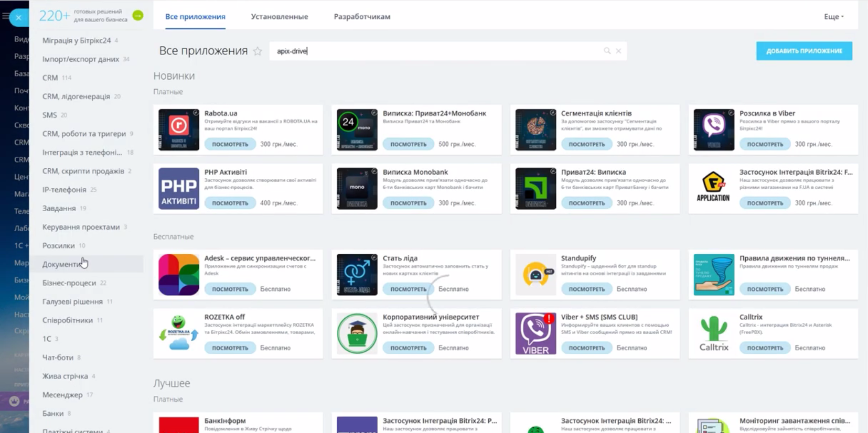Click ПОСМОТРЕТЬ for Виписка Monobank
Viewport: 868px width, 433px height.
pyautogui.click(x=409, y=203)
